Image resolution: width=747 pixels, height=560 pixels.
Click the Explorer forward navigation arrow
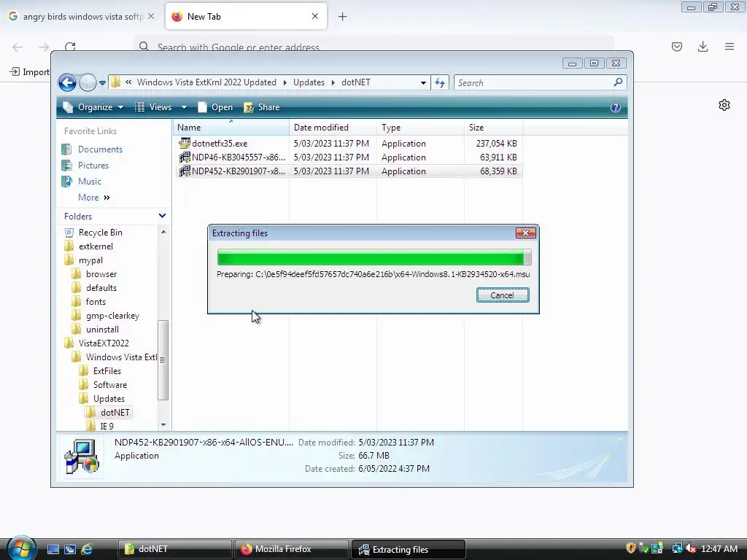click(88, 83)
